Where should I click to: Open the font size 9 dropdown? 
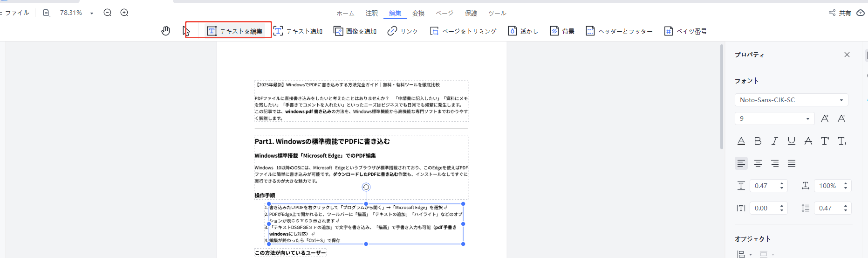click(774, 119)
